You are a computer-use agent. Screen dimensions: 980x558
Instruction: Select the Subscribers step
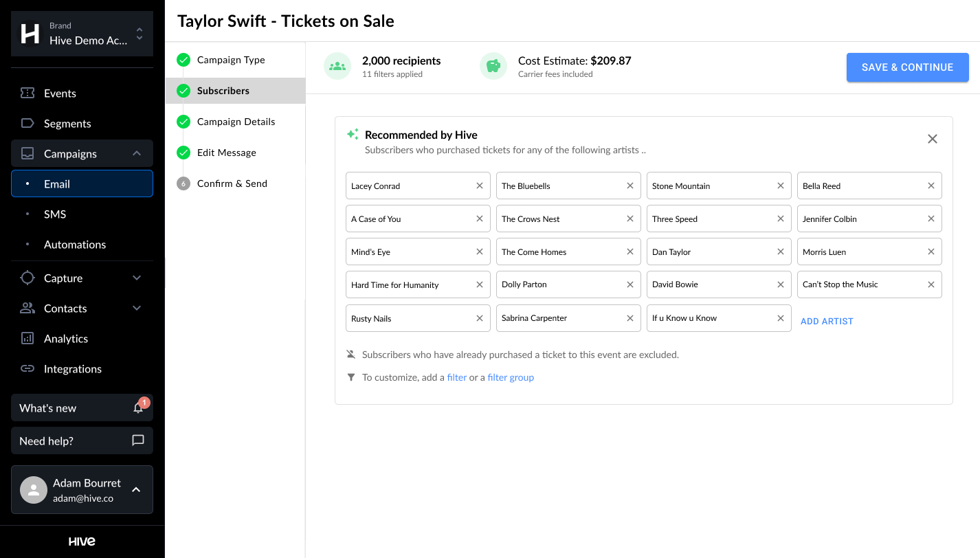coord(235,91)
